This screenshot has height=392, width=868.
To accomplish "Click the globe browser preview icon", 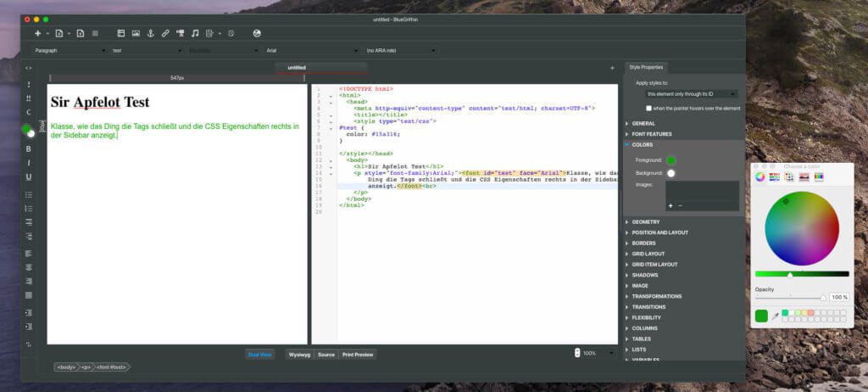I will pos(257,33).
